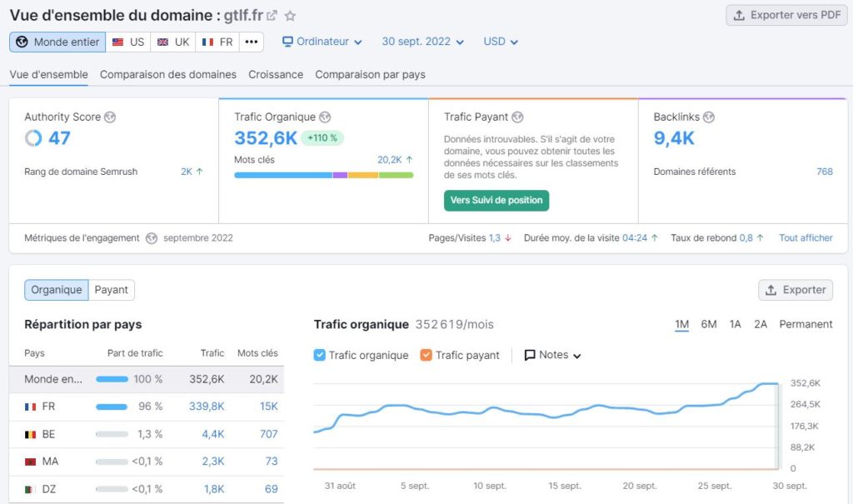Viewport: 853px width, 504px height.
Task: Click the red down arrow beside Pages/Visites
Action: point(507,238)
